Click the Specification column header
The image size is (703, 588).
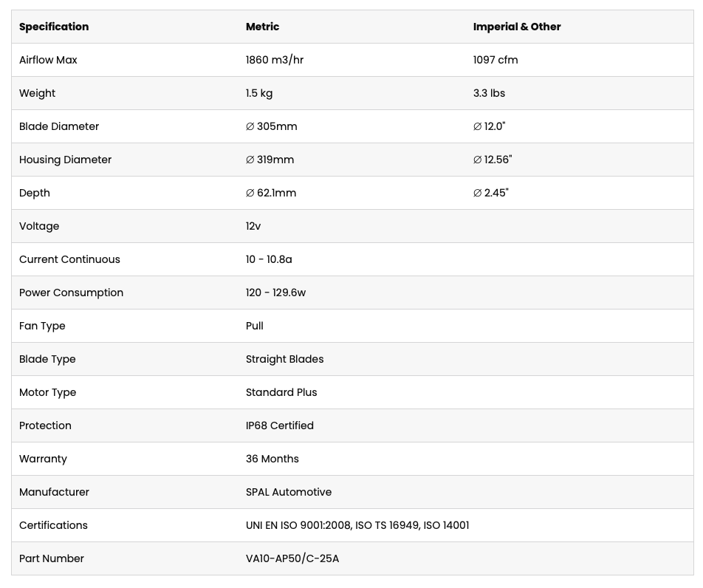(x=54, y=27)
